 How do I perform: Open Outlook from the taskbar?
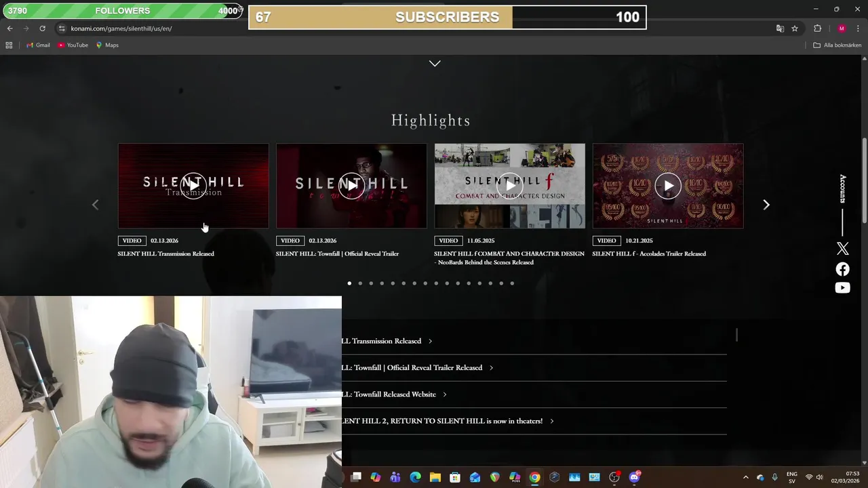click(475, 477)
